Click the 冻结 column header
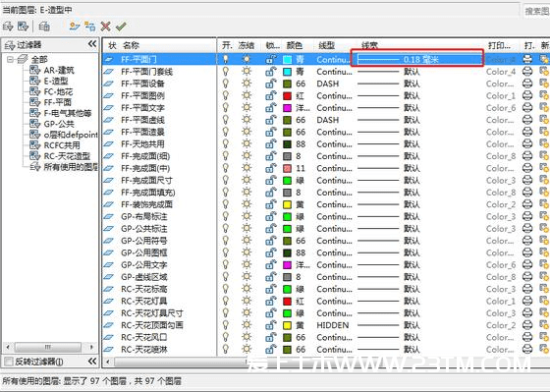 click(247, 45)
